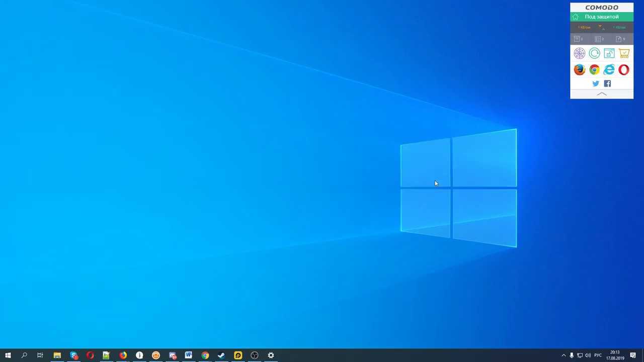Screen dimensions: 644x362
Task: Open Google Chrome from taskbar
Action: (x=205, y=355)
